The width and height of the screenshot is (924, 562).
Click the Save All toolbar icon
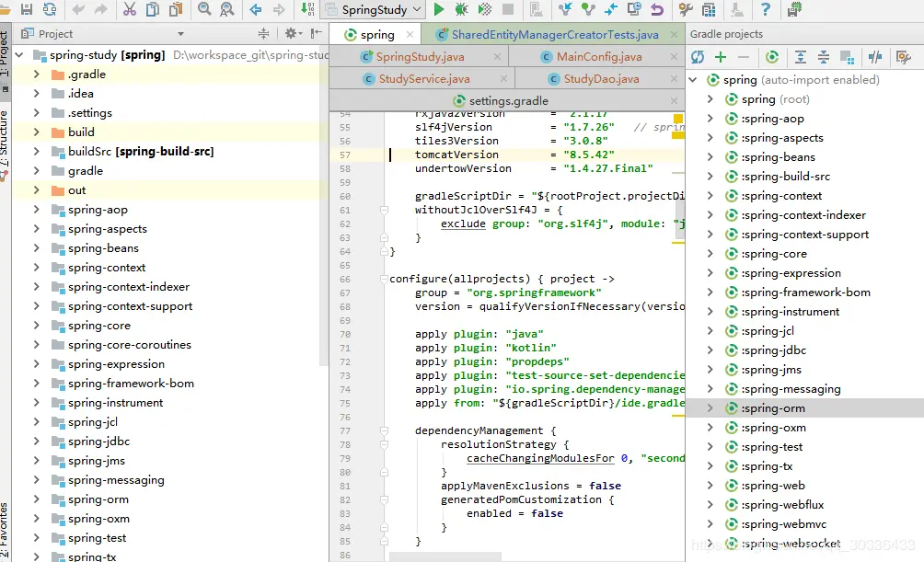coord(26,10)
